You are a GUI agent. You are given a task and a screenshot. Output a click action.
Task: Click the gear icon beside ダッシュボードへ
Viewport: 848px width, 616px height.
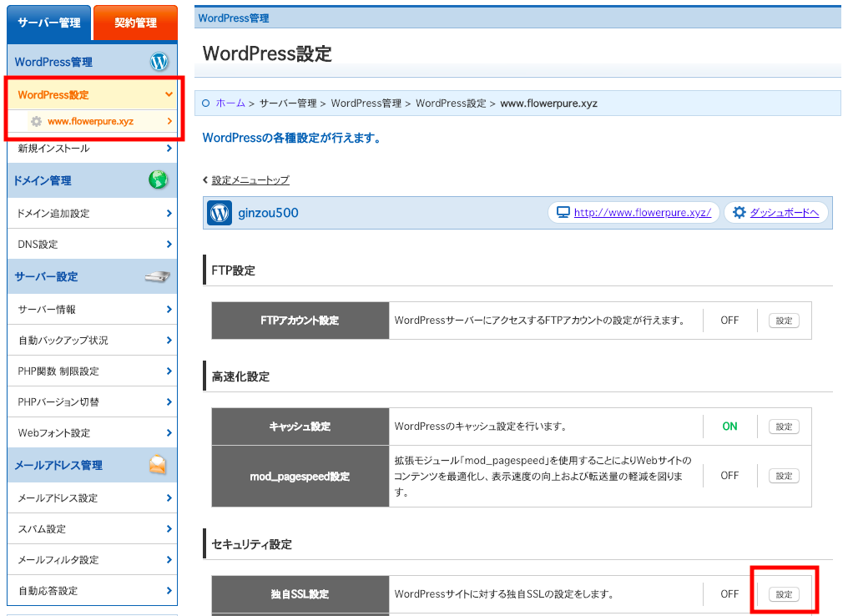pyautogui.click(x=739, y=213)
